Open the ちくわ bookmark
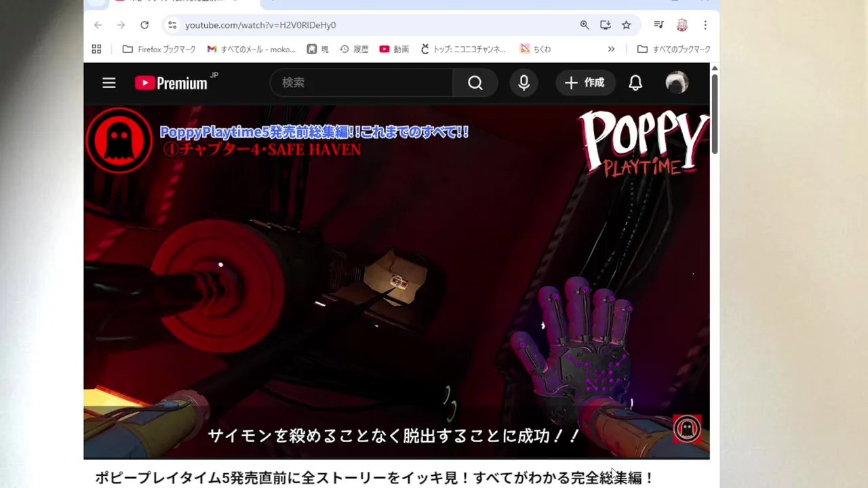868x488 pixels. pos(535,49)
